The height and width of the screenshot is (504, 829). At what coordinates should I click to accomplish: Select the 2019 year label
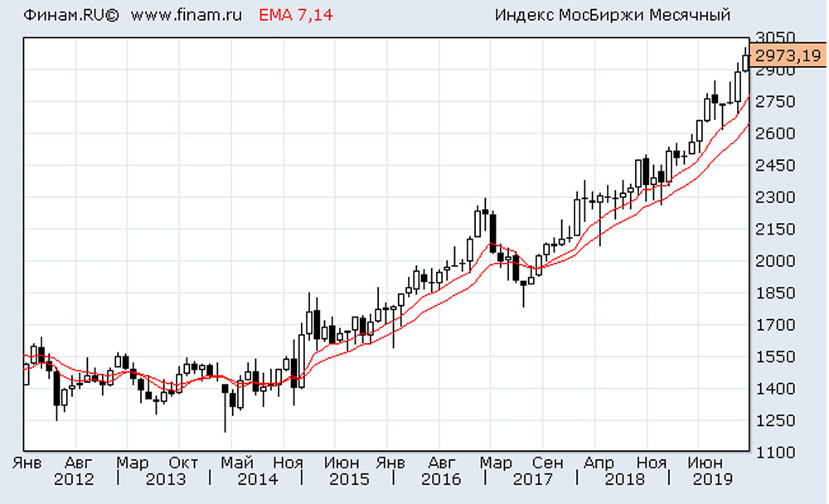[714, 479]
